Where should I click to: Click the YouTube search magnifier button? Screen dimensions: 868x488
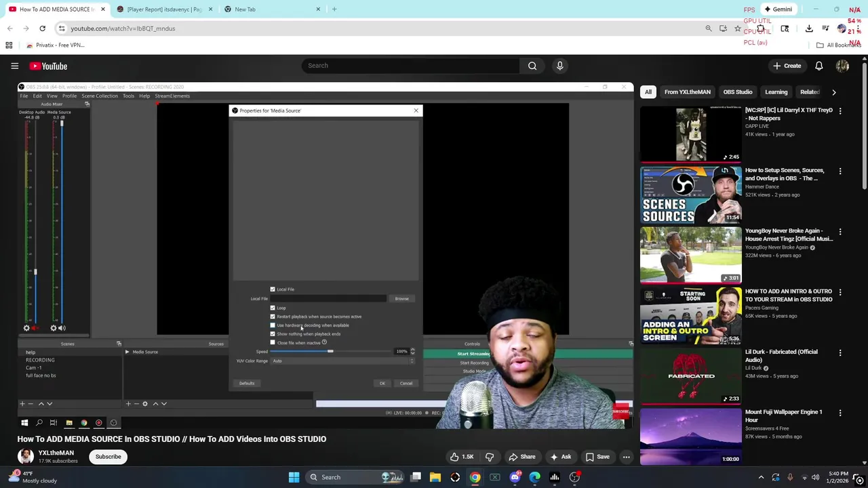[x=532, y=66]
